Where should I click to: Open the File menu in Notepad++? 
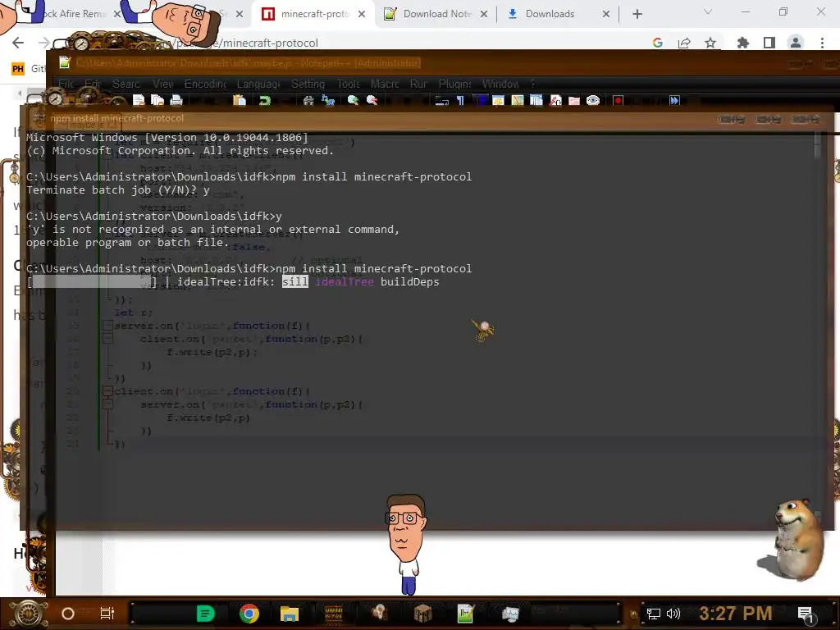[66, 84]
